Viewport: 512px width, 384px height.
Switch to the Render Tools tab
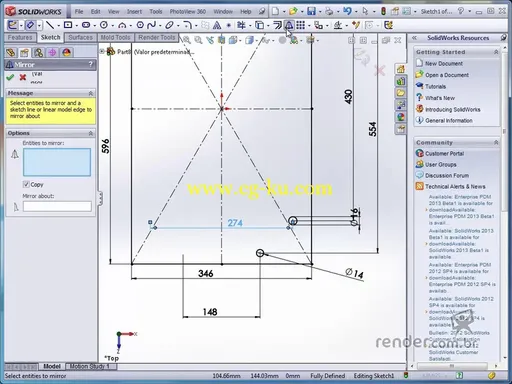157,37
